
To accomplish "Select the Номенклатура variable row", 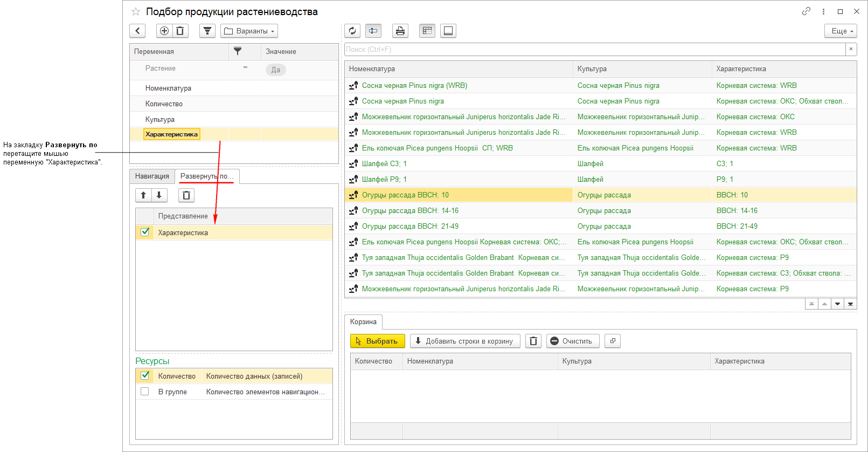I will 234,88.
